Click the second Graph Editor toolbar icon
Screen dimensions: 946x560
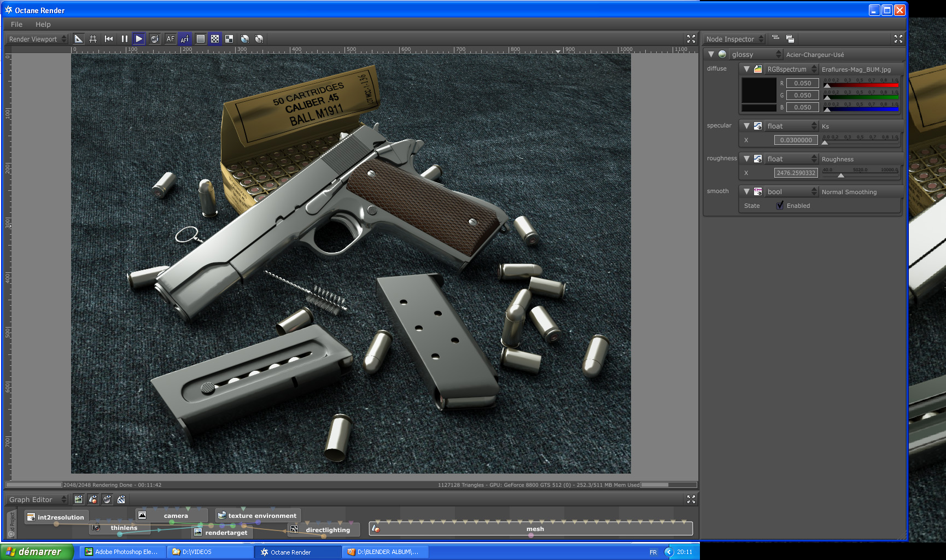pyautogui.click(x=93, y=499)
